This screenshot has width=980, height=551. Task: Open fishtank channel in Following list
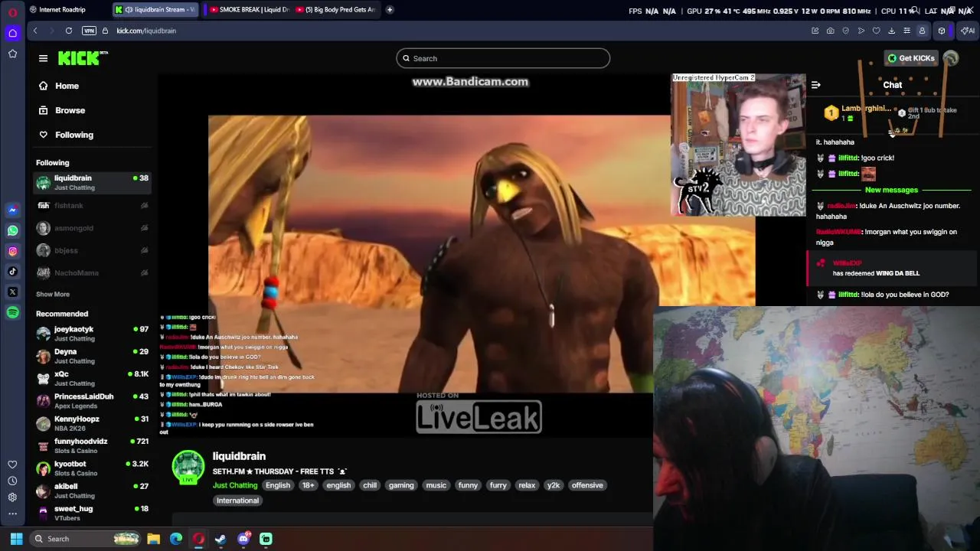pyautogui.click(x=92, y=205)
